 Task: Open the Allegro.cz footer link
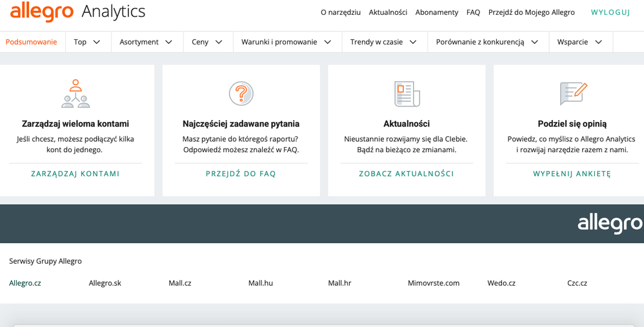coord(25,283)
